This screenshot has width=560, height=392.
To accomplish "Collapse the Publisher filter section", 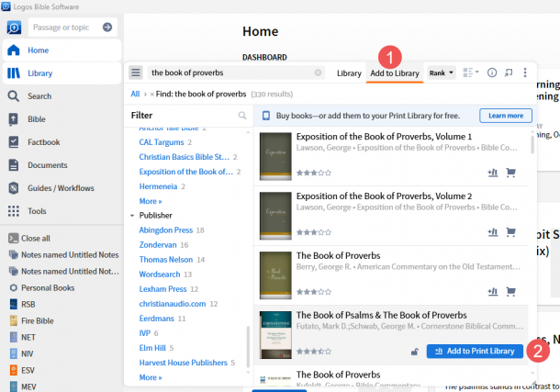I will [x=132, y=216].
